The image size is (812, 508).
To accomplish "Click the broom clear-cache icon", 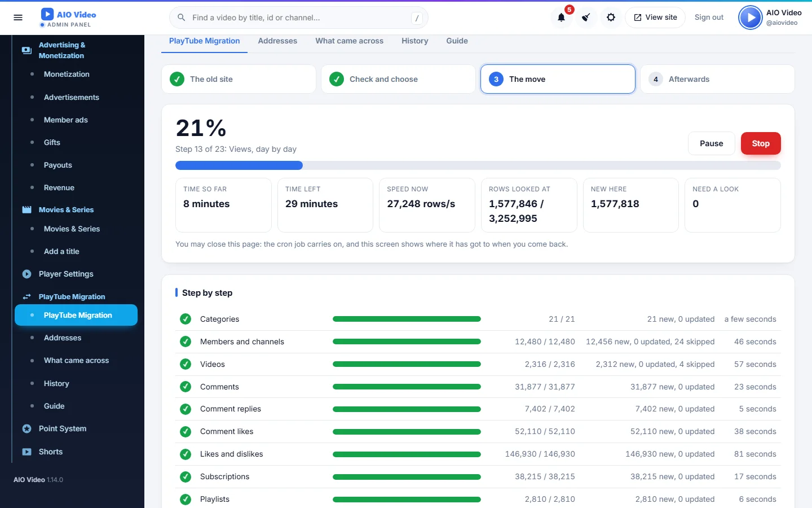I will point(586,17).
